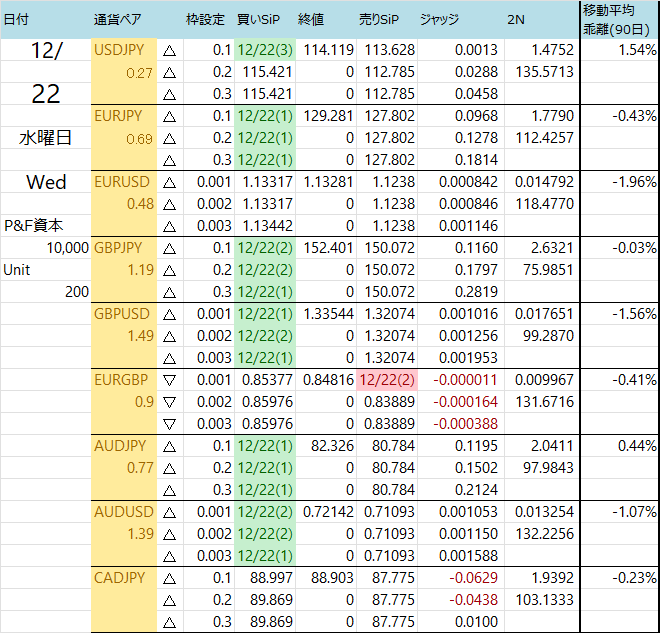Select buy SiP value 1.13442
This screenshot has width=660, height=633.
point(267,226)
